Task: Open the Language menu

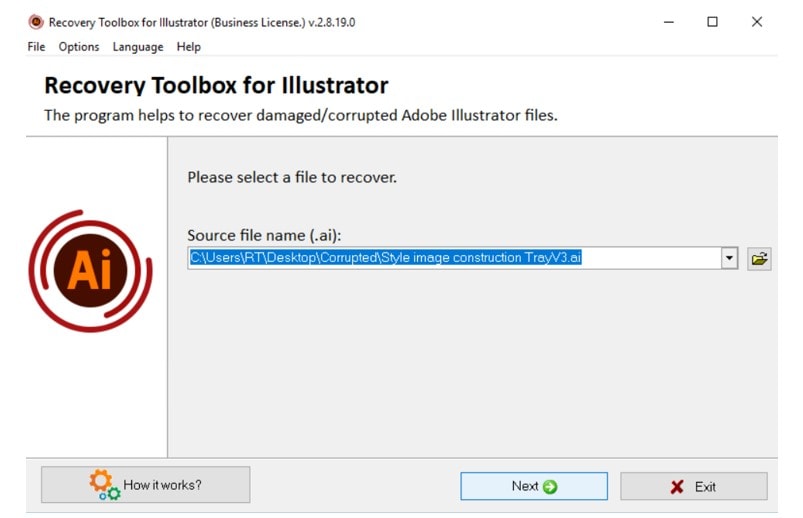Action: [x=138, y=47]
